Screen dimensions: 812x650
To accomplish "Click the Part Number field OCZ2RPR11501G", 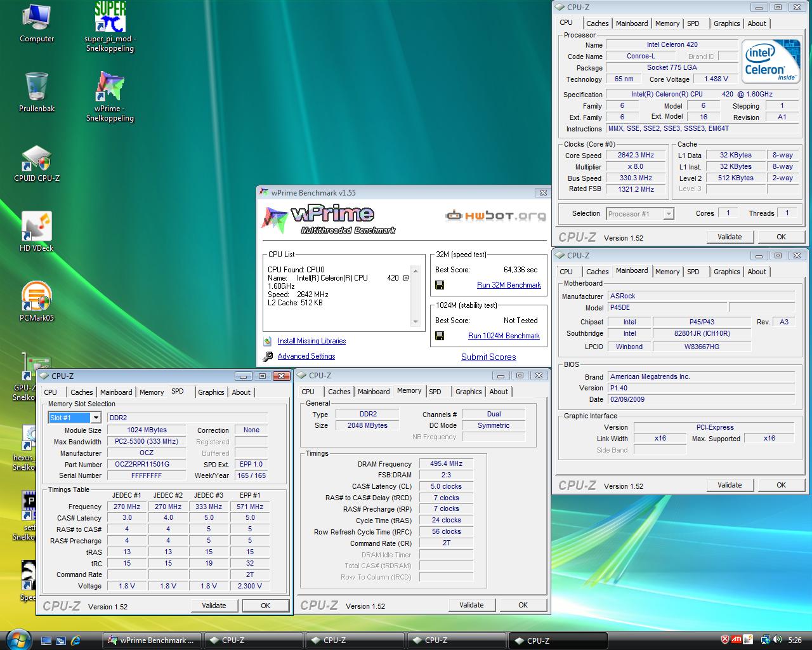I will [x=147, y=464].
